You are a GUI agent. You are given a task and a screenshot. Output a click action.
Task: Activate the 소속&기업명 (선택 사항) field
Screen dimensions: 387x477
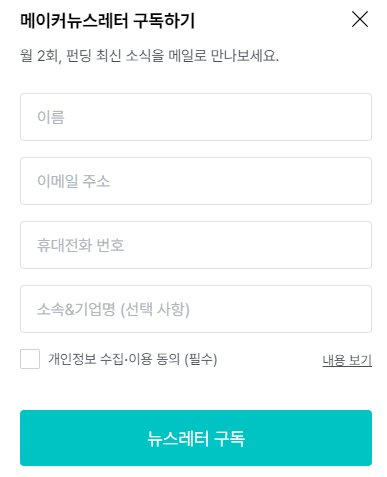click(196, 309)
